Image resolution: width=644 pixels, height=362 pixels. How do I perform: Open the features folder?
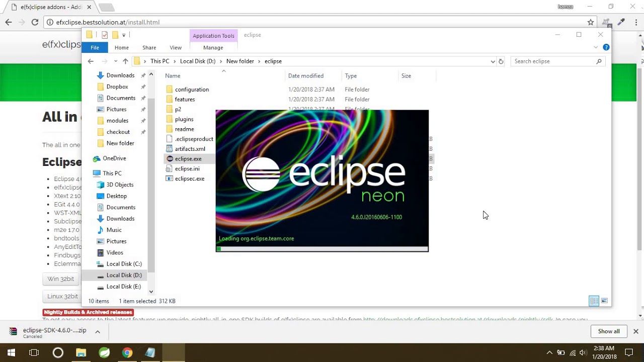(185, 100)
